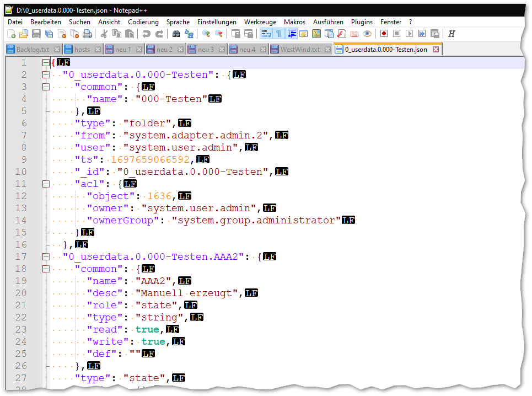Open the Ansicht menu
The height and width of the screenshot is (396, 532).
109,22
